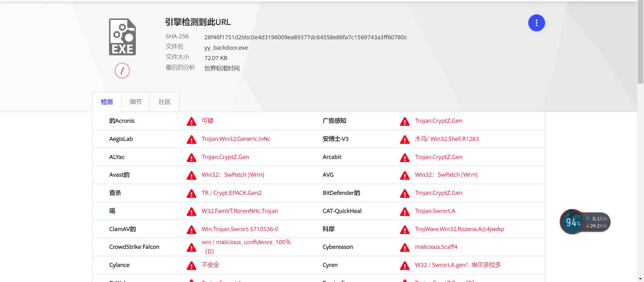This screenshot has height=282, width=644.
Task: Open the blue three-dot more options button
Action: (536, 23)
